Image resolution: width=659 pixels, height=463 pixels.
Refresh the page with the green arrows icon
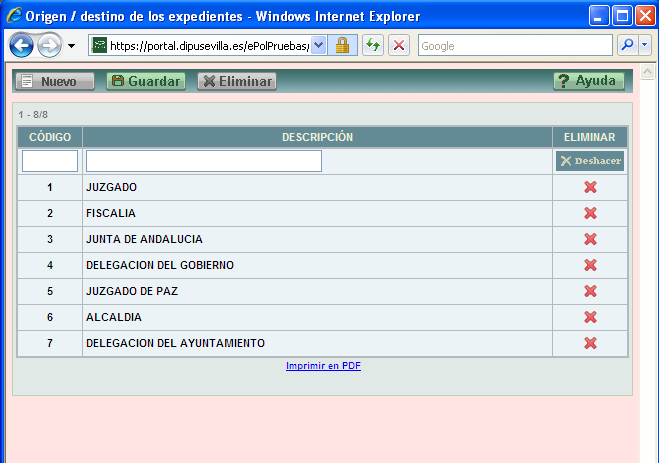tap(373, 45)
